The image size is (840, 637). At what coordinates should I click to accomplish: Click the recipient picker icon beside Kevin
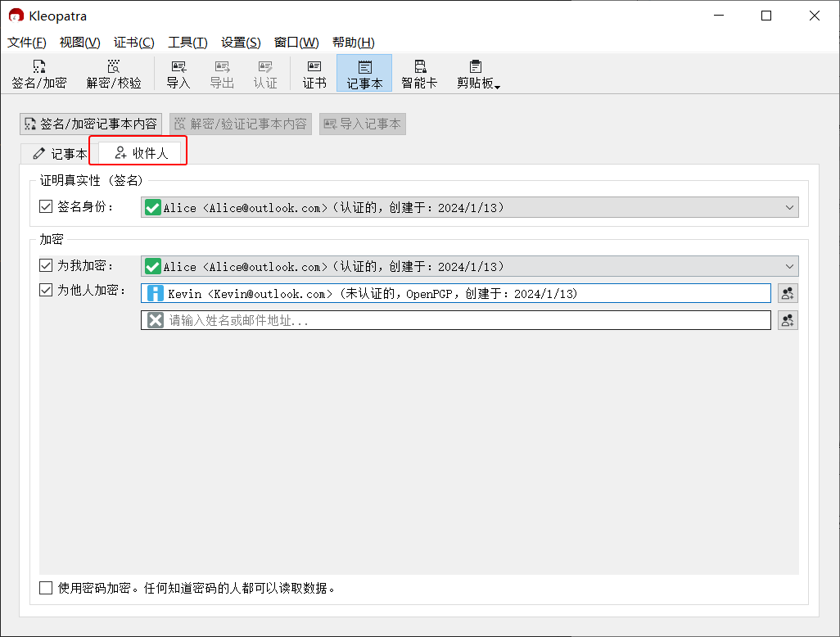point(788,293)
